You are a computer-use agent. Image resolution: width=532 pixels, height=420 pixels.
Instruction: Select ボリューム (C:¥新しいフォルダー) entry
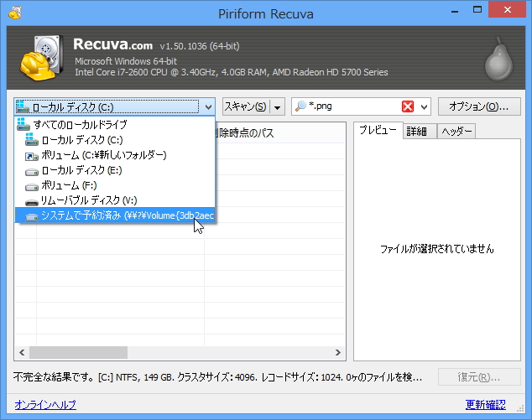pos(115,155)
